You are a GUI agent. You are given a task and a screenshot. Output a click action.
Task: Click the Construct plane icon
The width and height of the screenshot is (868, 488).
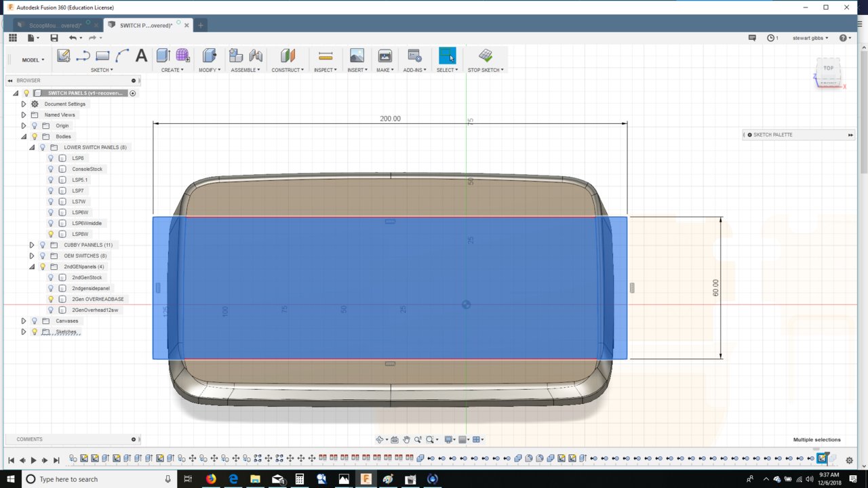288,56
